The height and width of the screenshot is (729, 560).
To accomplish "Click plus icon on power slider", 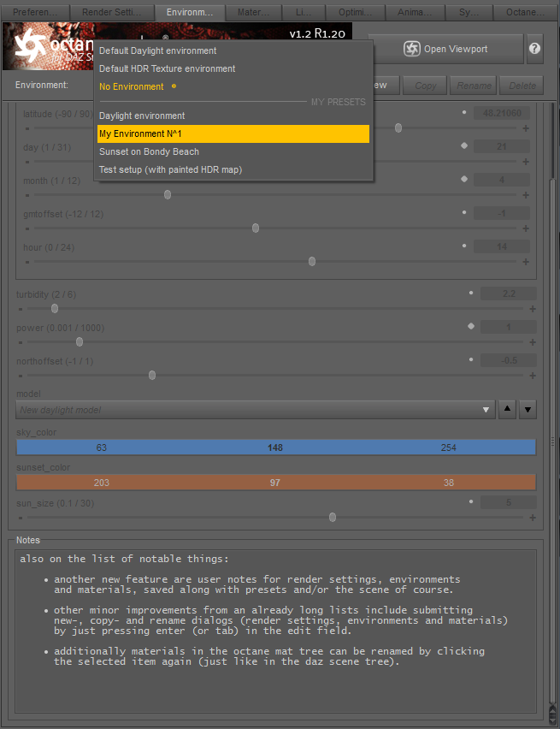I will click(533, 342).
